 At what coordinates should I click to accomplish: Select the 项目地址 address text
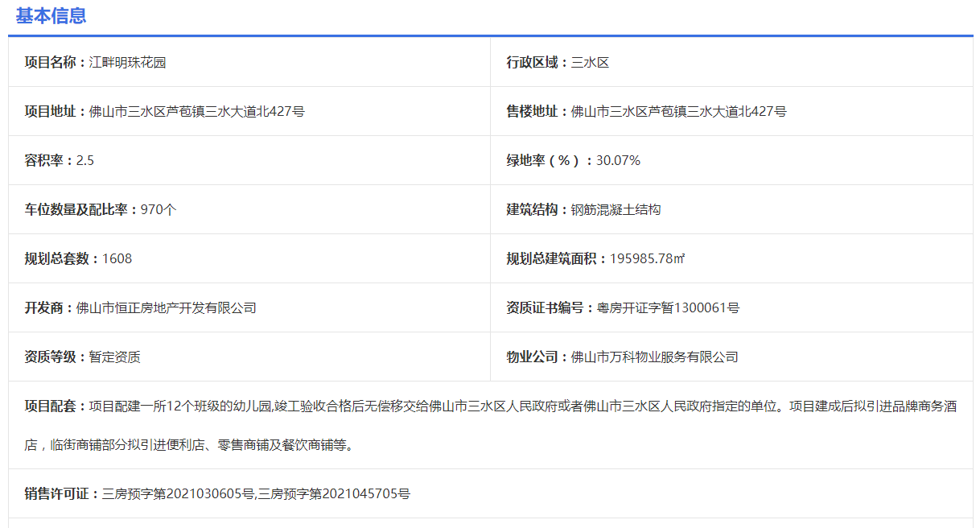click(x=196, y=111)
